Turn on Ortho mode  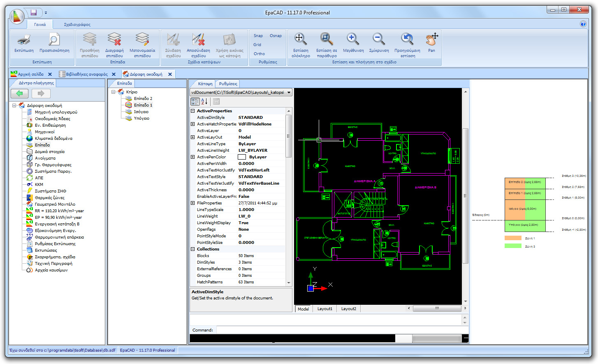pyautogui.click(x=259, y=54)
